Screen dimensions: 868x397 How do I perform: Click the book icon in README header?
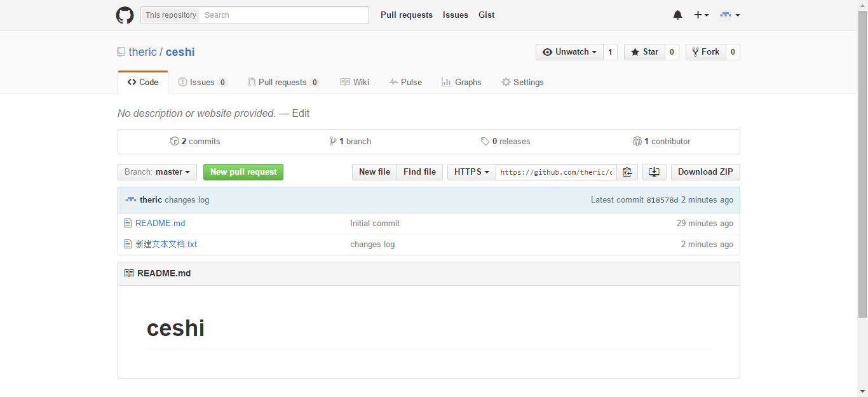tap(129, 273)
